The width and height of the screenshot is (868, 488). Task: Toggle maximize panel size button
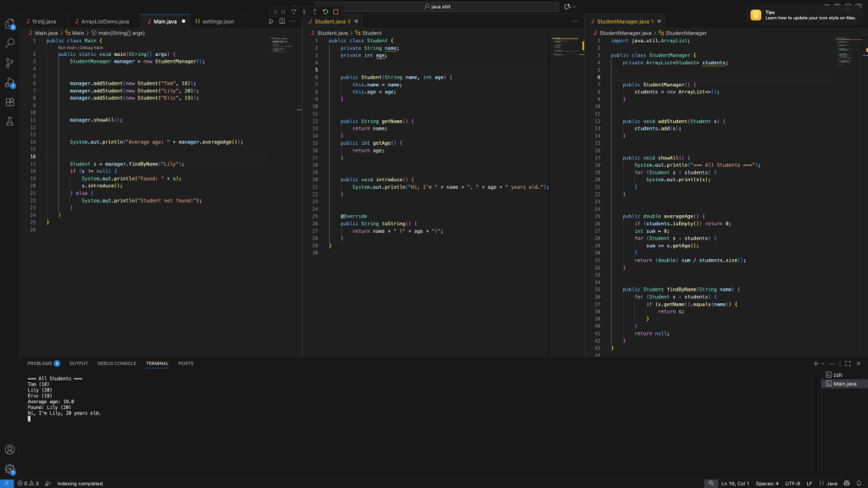click(847, 363)
